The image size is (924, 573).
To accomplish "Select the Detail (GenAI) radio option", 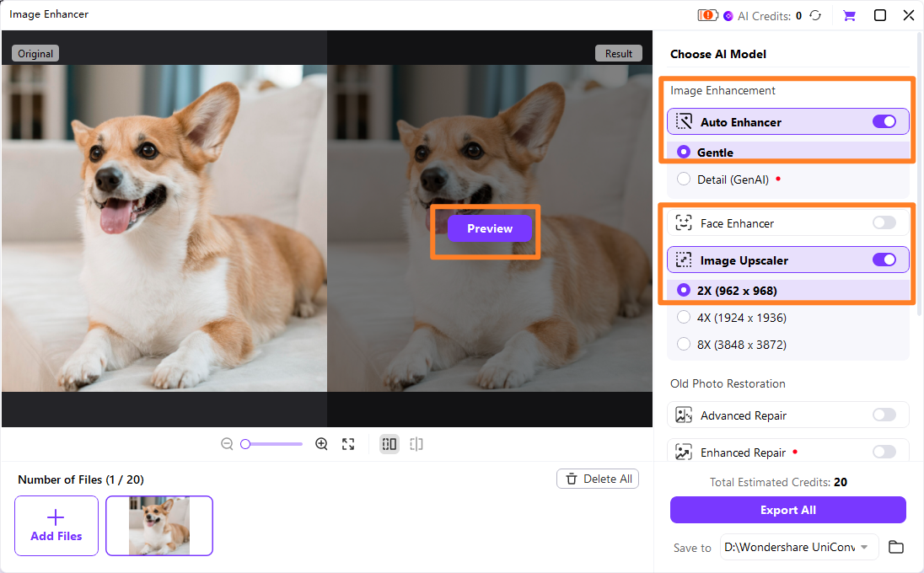I will point(684,179).
